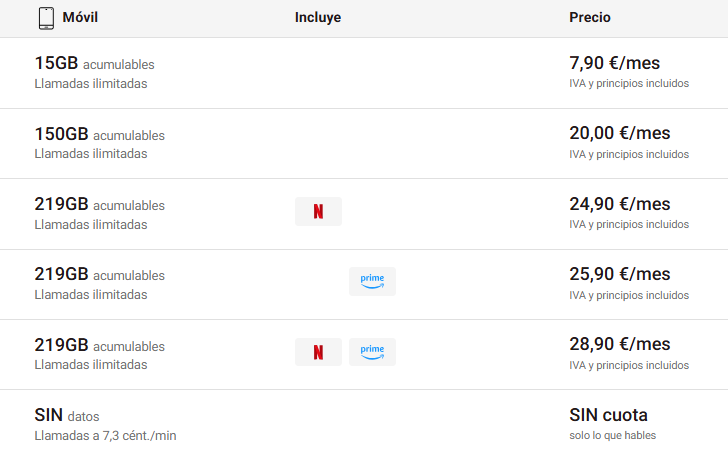Viewport: 728px width, 457px height.
Task: Click 219GB title in the 25,90 € plan
Action: [x=61, y=274]
